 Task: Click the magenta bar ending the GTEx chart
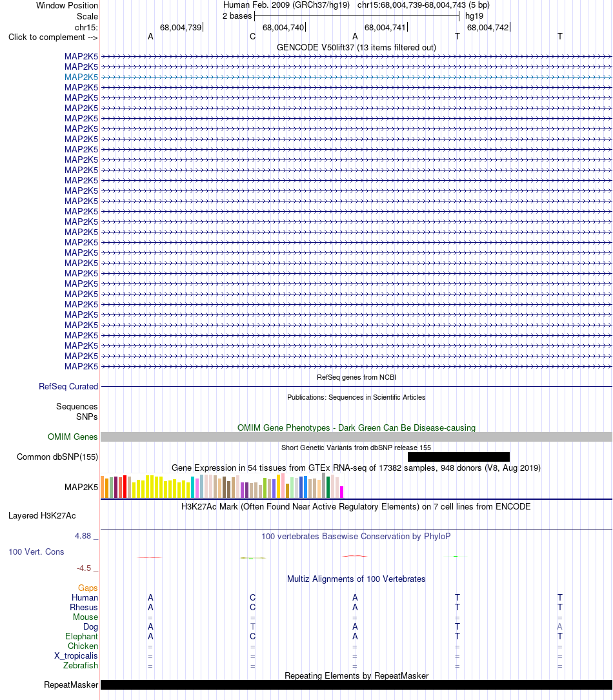342,492
